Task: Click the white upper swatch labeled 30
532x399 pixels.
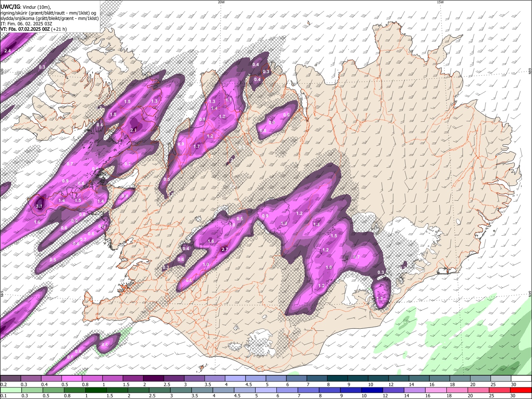Action: pyautogui.click(x=521, y=379)
